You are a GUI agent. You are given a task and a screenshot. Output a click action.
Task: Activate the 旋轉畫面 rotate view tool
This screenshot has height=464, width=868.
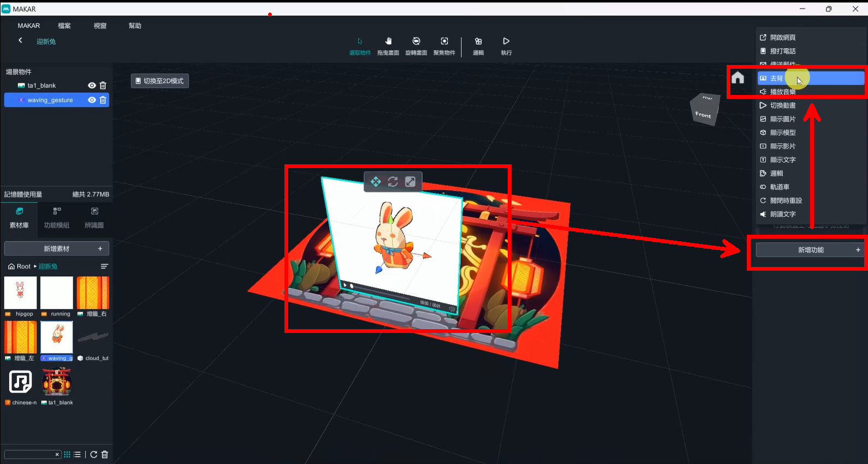pyautogui.click(x=416, y=45)
